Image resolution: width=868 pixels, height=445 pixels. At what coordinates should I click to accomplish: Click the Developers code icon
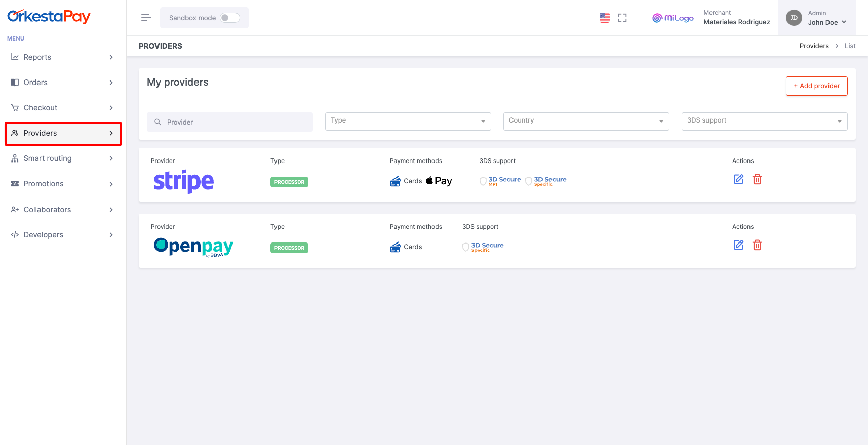tap(15, 235)
